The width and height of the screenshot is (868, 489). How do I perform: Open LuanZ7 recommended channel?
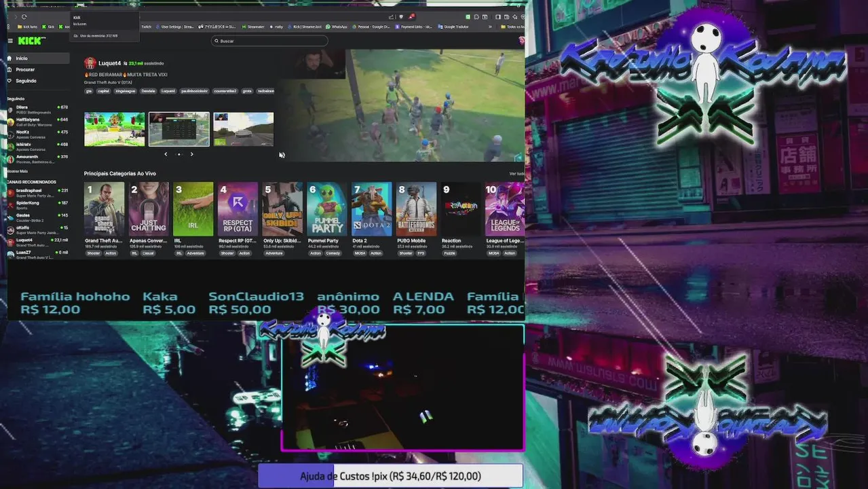(x=38, y=254)
